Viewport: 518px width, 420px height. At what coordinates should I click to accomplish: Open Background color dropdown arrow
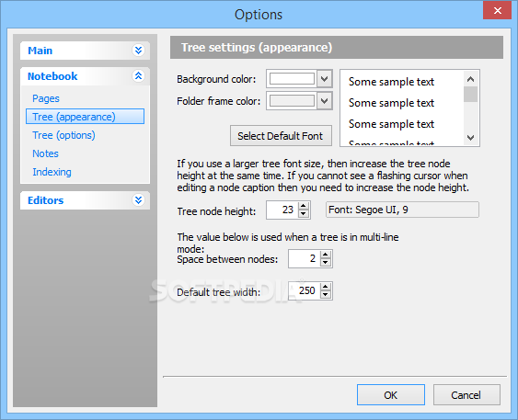point(325,79)
